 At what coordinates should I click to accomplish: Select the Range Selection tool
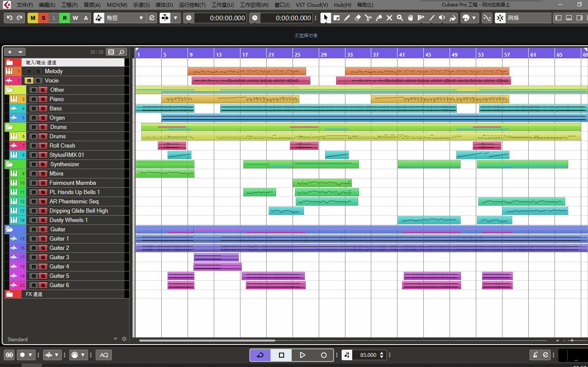tap(337, 18)
